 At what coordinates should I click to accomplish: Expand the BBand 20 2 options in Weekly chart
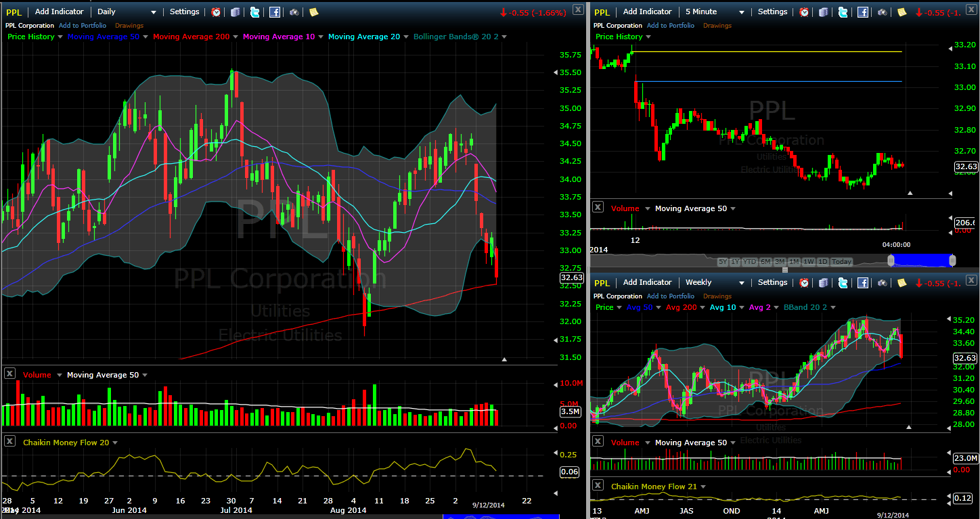(834, 308)
